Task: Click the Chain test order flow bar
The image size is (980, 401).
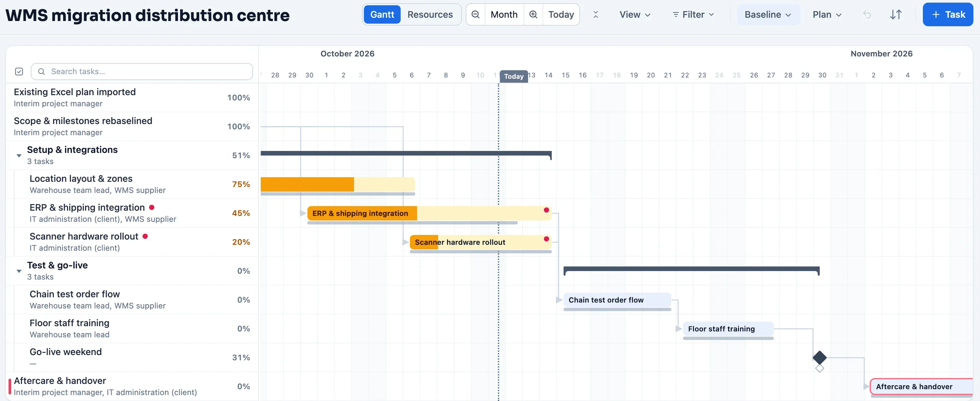Action: click(x=617, y=300)
